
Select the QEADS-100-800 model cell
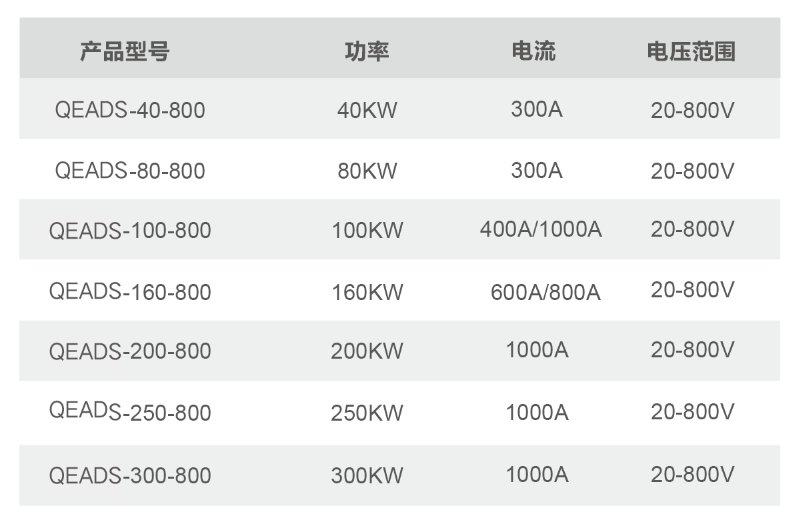(x=130, y=231)
